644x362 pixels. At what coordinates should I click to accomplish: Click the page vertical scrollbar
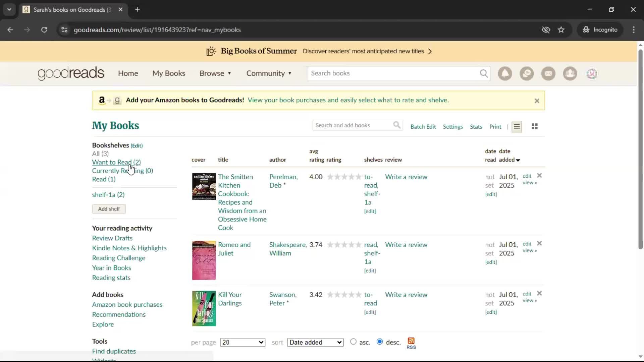pos(640,149)
